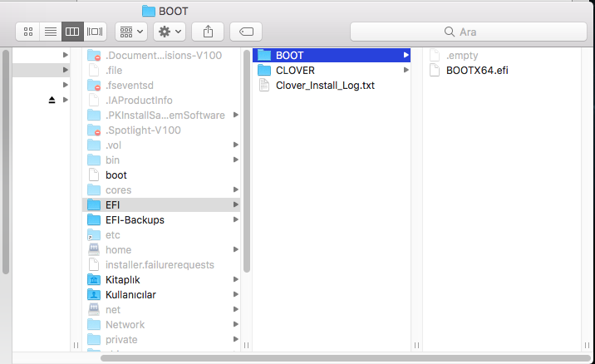595x364 pixels.
Task: Click the Edit Tags icon
Action: click(x=246, y=32)
